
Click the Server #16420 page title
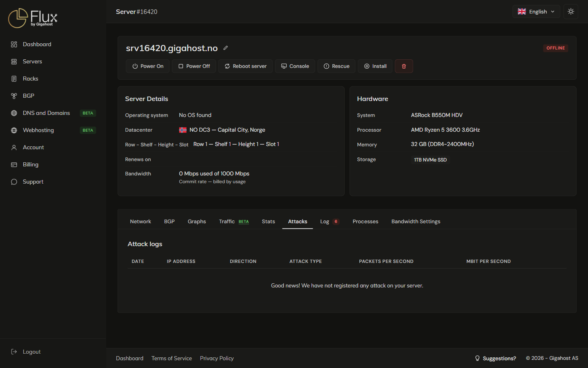tap(136, 11)
